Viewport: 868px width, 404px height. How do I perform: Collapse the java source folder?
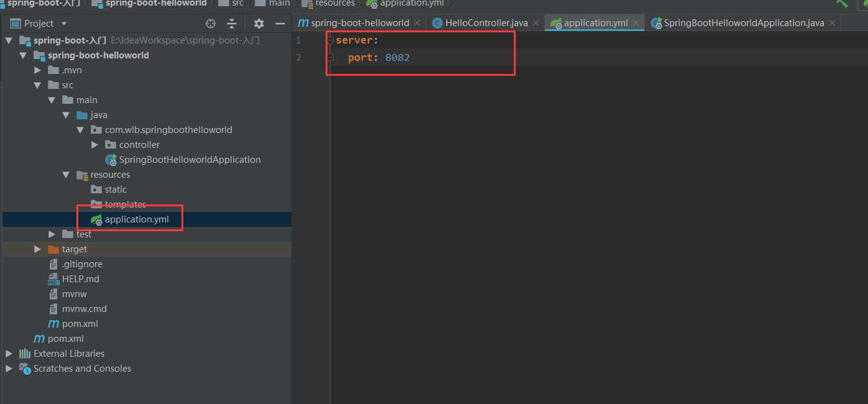coord(66,115)
